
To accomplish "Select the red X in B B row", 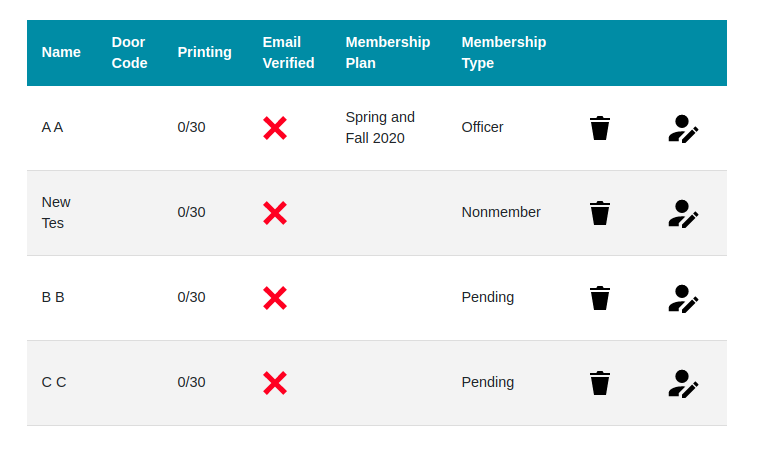I will (x=275, y=298).
